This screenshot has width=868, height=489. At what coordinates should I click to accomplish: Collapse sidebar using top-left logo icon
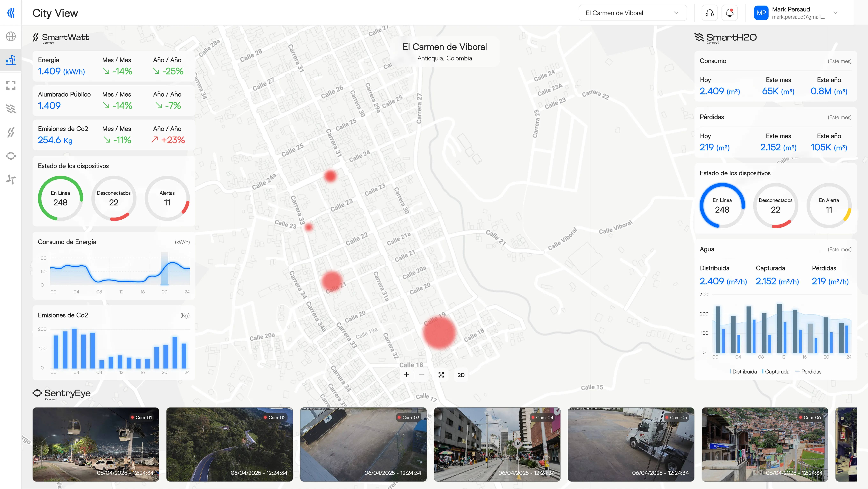pyautogui.click(x=11, y=13)
